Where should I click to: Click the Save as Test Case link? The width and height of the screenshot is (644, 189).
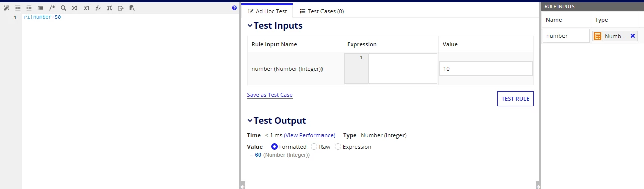coord(270,95)
